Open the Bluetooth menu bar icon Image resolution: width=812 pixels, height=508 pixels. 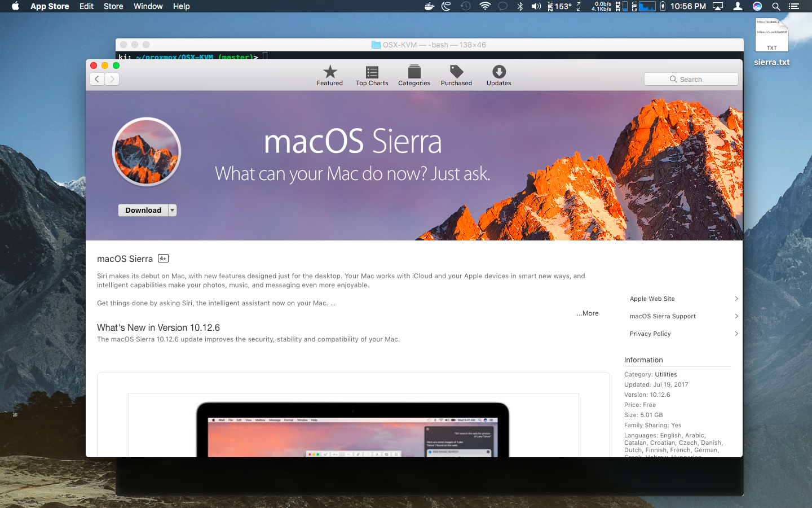(520, 6)
